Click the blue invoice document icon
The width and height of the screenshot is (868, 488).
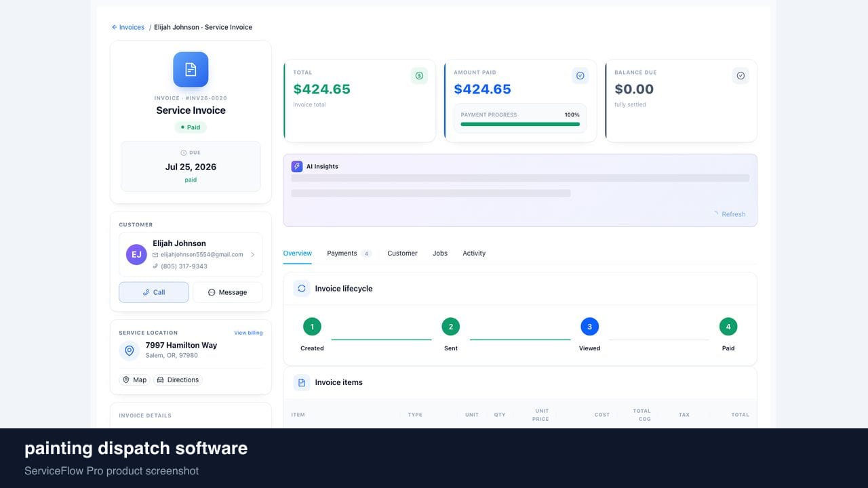tap(191, 69)
